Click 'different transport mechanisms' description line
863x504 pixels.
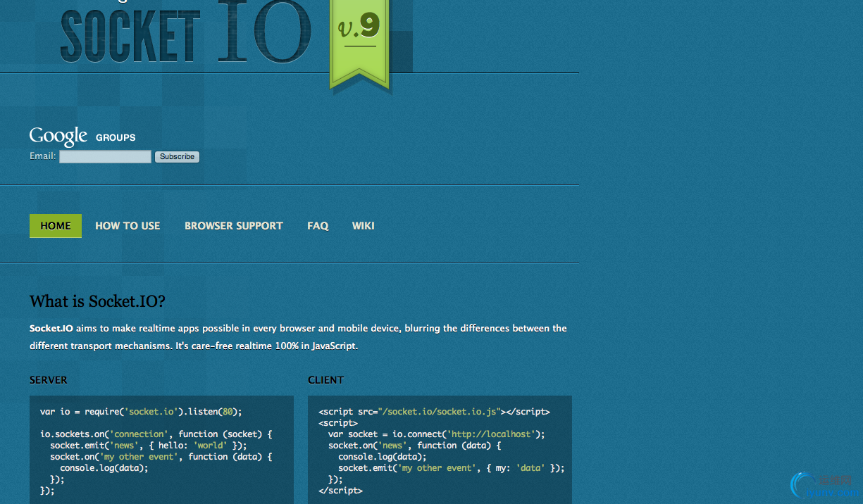click(x=194, y=346)
